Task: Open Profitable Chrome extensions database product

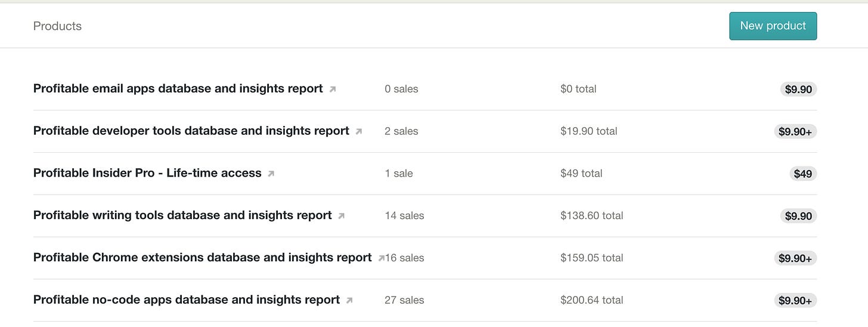Action: coord(202,258)
